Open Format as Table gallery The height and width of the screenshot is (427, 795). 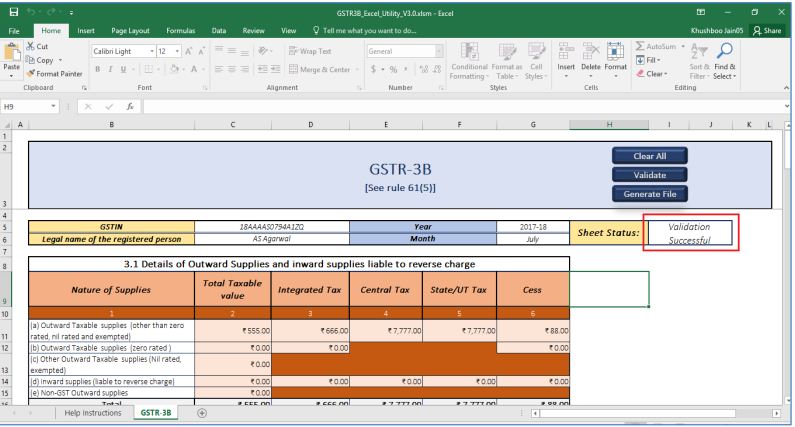tap(507, 61)
